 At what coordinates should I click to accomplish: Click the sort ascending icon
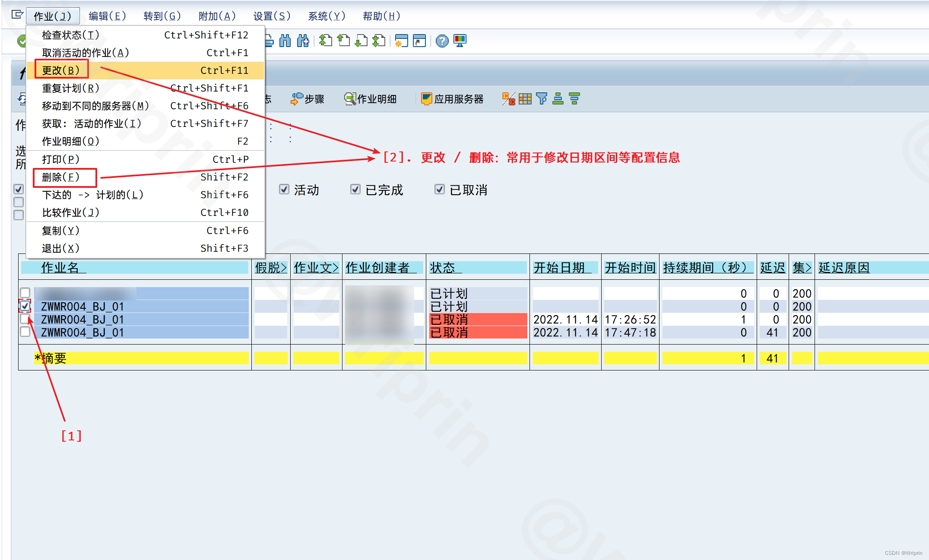click(558, 98)
